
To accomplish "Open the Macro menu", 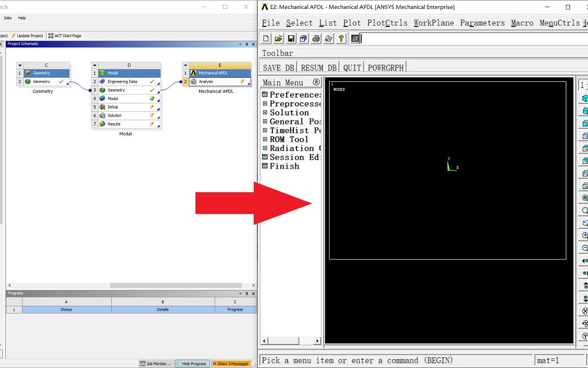I will click(x=522, y=23).
